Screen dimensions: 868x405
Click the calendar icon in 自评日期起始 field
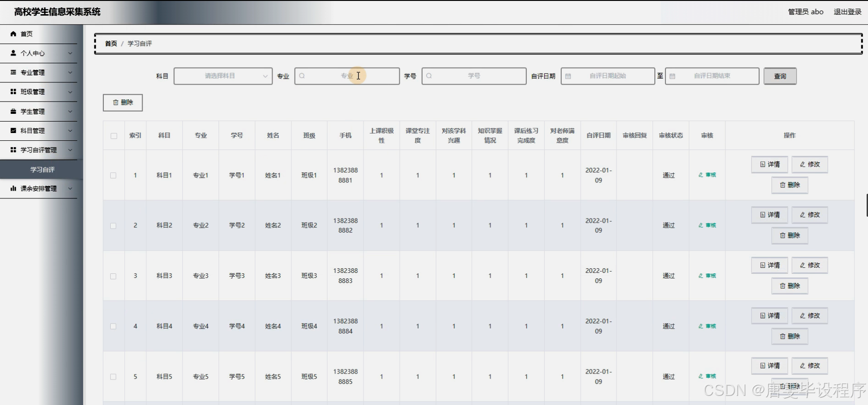click(568, 76)
